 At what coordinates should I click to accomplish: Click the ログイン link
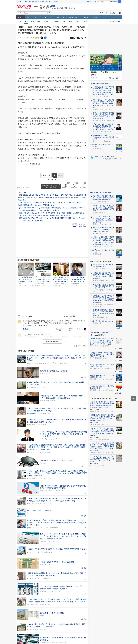pyautogui.click(x=42, y=8)
